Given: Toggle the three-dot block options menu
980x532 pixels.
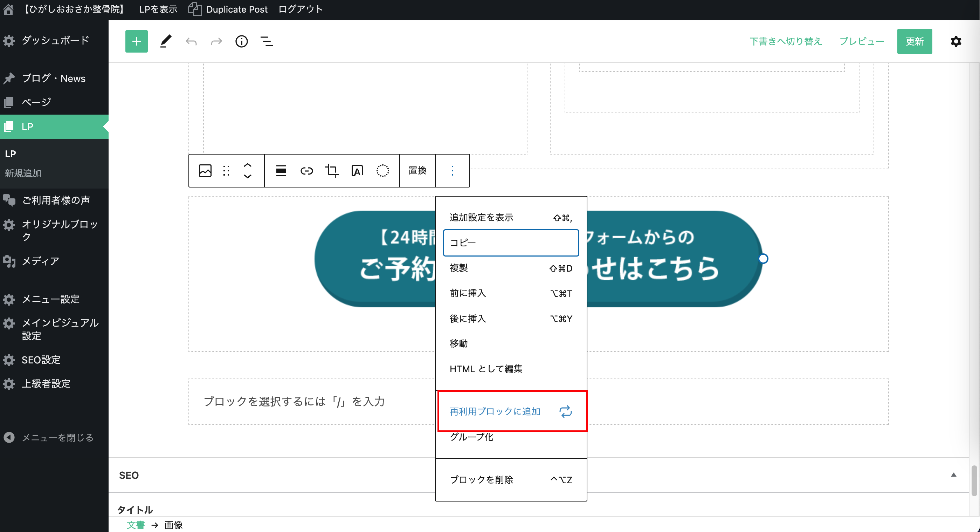Looking at the screenshot, I should (452, 170).
